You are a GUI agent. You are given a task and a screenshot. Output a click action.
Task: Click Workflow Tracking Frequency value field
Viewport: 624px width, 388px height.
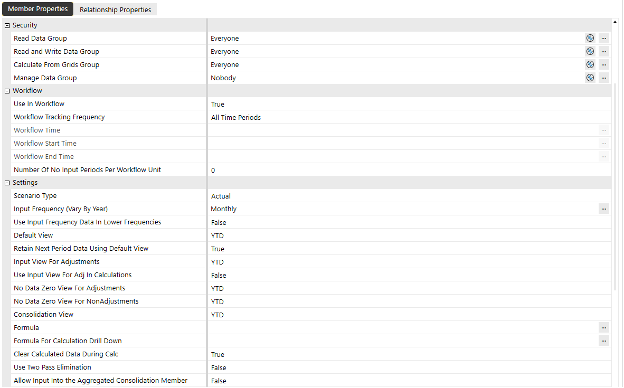409,117
